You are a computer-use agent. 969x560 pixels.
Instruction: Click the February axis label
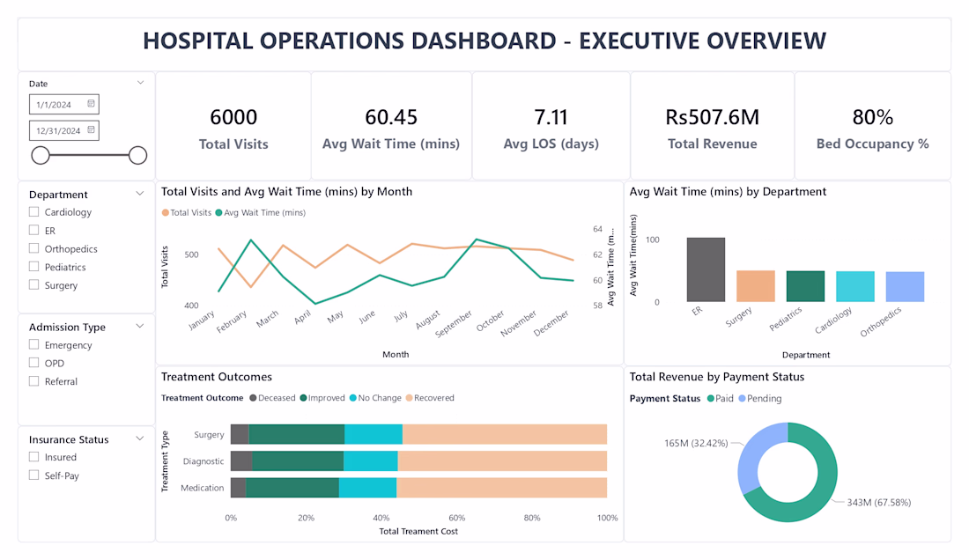tap(232, 321)
